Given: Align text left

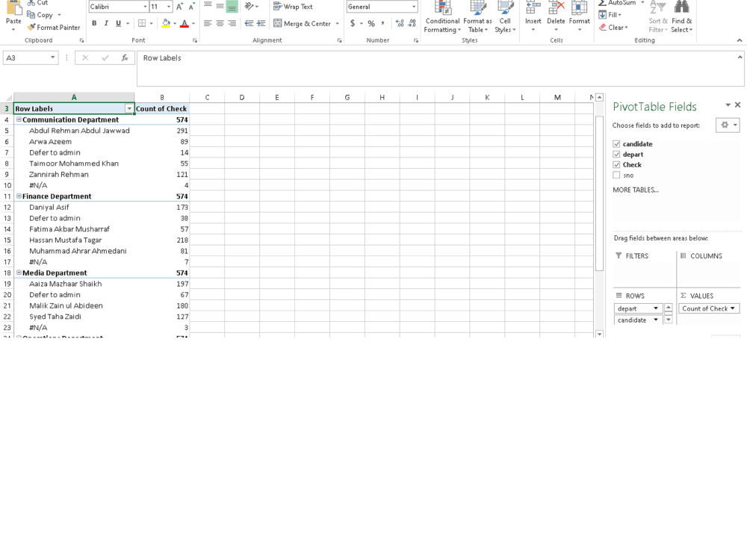Looking at the screenshot, I should 208,23.
